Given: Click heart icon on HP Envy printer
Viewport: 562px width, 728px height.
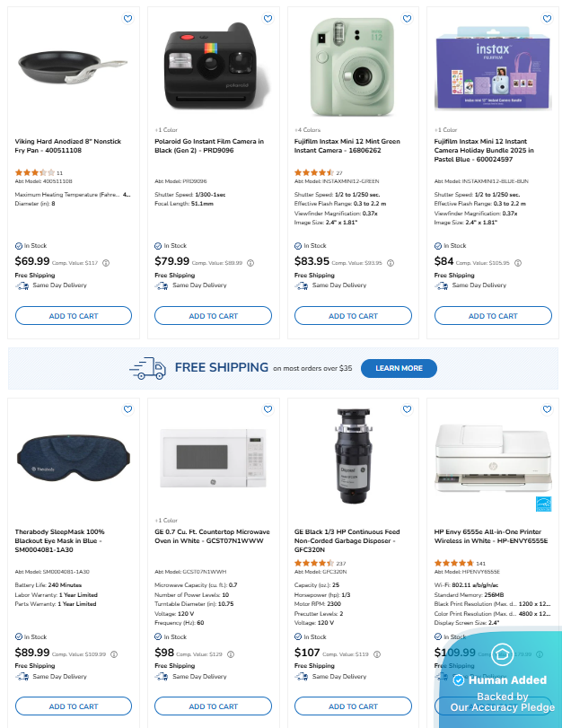Looking at the screenshot, I should [x=547, y=409].
